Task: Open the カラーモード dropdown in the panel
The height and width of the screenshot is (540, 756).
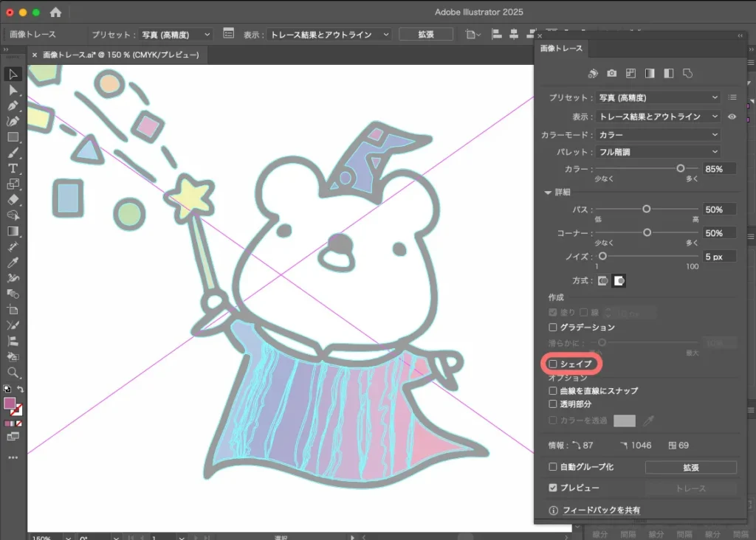Action: 659,135
